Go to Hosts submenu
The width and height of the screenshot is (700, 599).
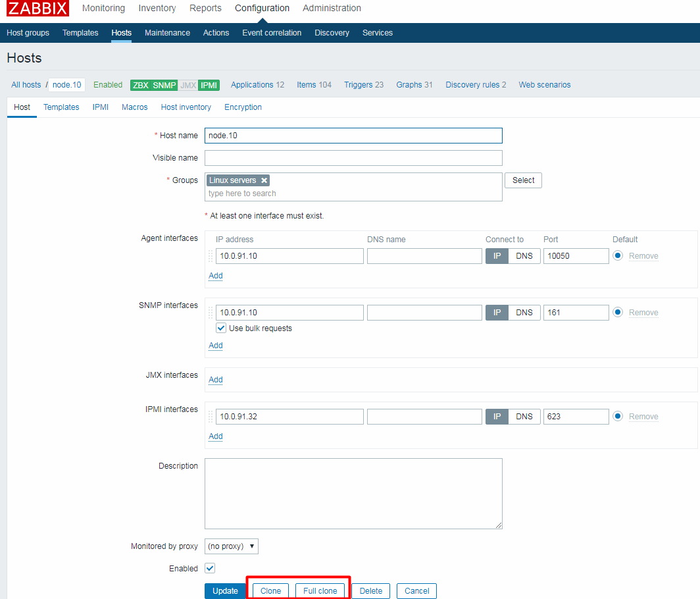tap(122, 33)
